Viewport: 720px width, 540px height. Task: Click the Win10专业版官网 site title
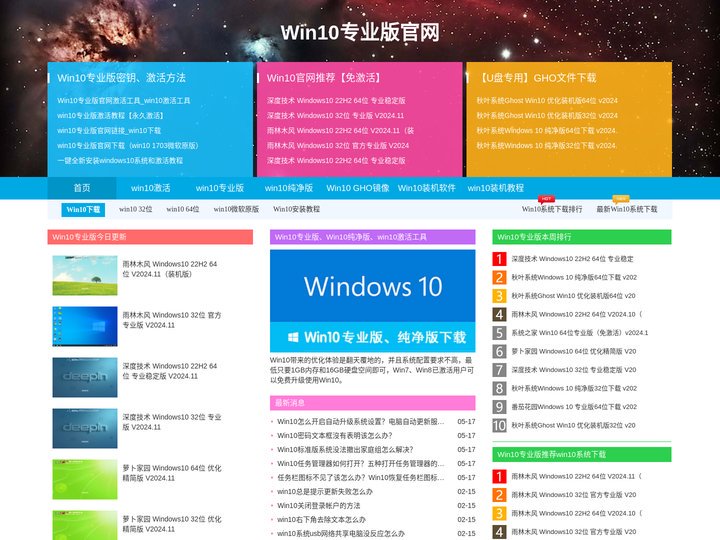tap(360, 32)
